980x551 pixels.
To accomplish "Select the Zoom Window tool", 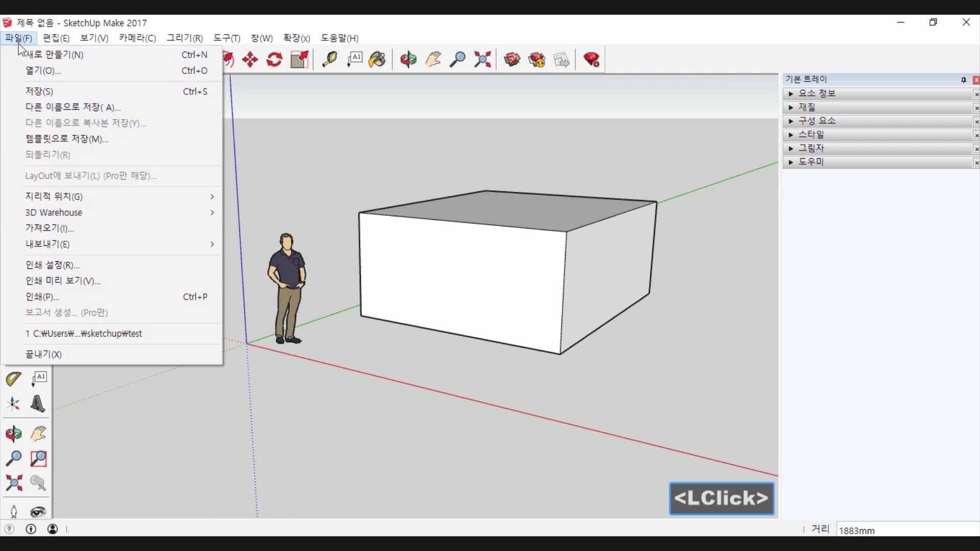I will coord(38,459).
